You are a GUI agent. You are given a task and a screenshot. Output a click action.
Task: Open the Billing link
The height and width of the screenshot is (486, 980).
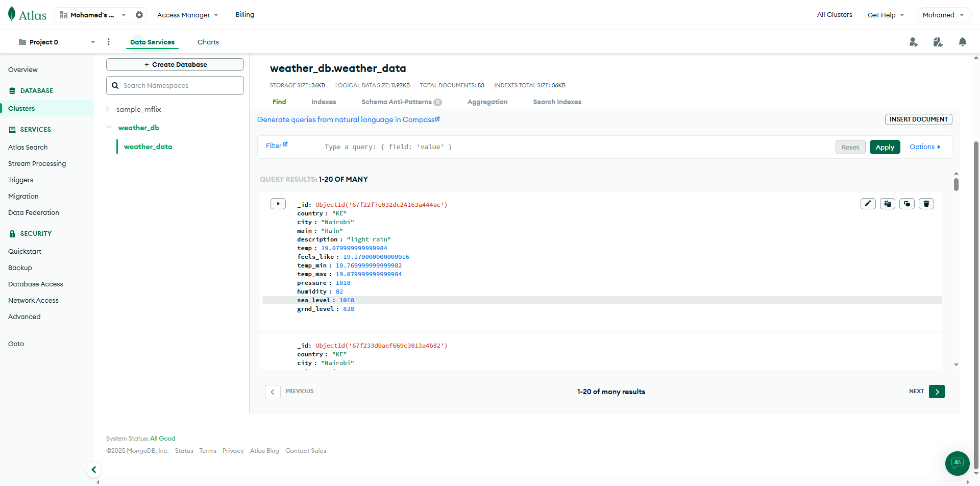click(x=244, y=14)
